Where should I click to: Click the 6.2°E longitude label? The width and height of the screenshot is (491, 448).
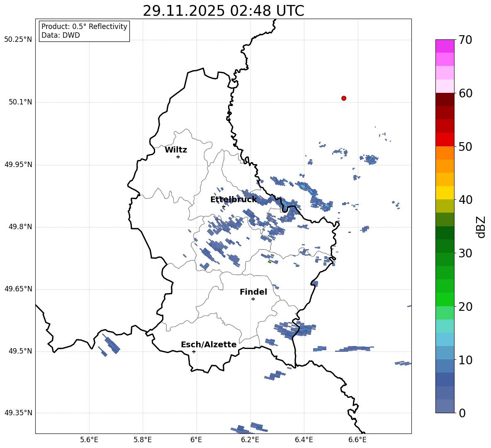pyautogui.click(x=250, y=440)
